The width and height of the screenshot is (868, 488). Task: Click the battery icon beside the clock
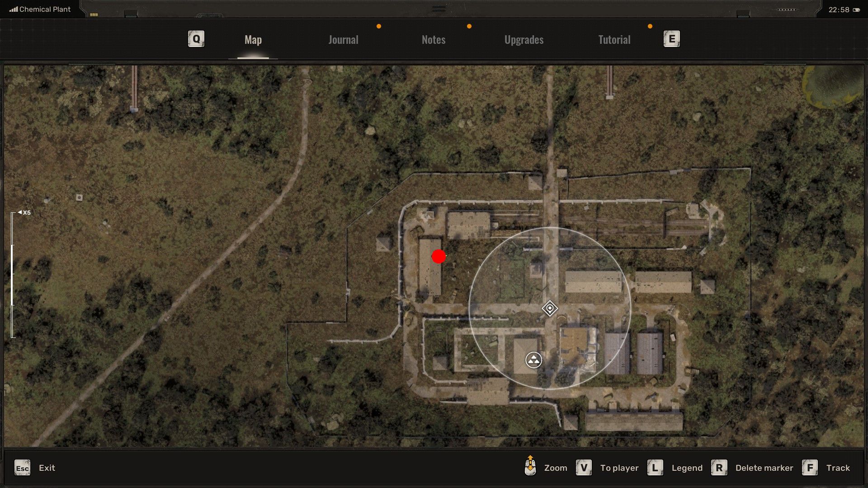(x=856, y=10)
